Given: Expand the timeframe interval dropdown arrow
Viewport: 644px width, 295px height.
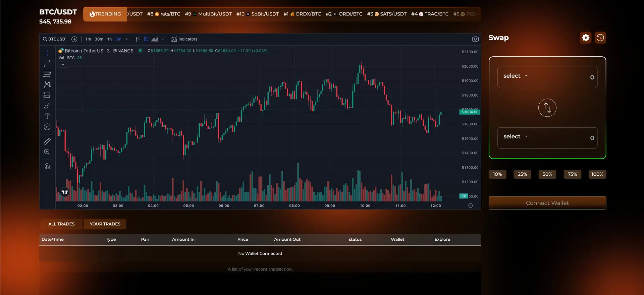Looking at the screenshot, I should tap(127, 39).
